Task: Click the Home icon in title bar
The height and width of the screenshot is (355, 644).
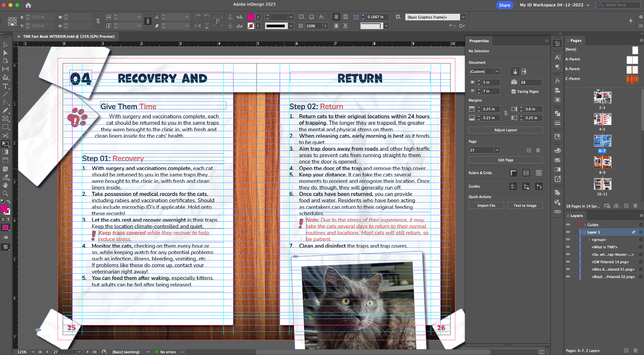Action: (x=28, y=5)
